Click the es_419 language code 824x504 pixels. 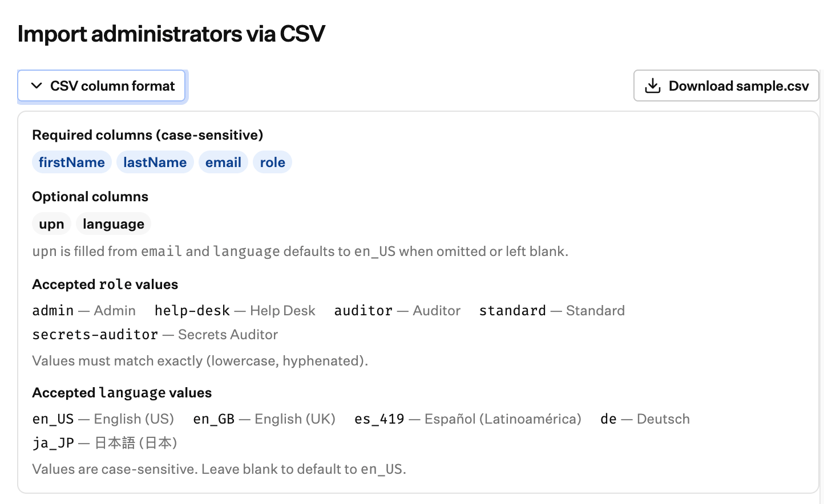(x=379, y=419)
